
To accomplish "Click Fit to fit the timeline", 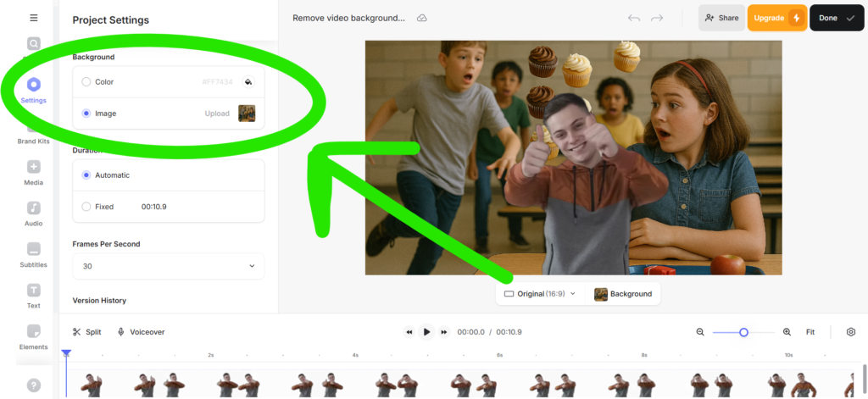I will 810,332.
